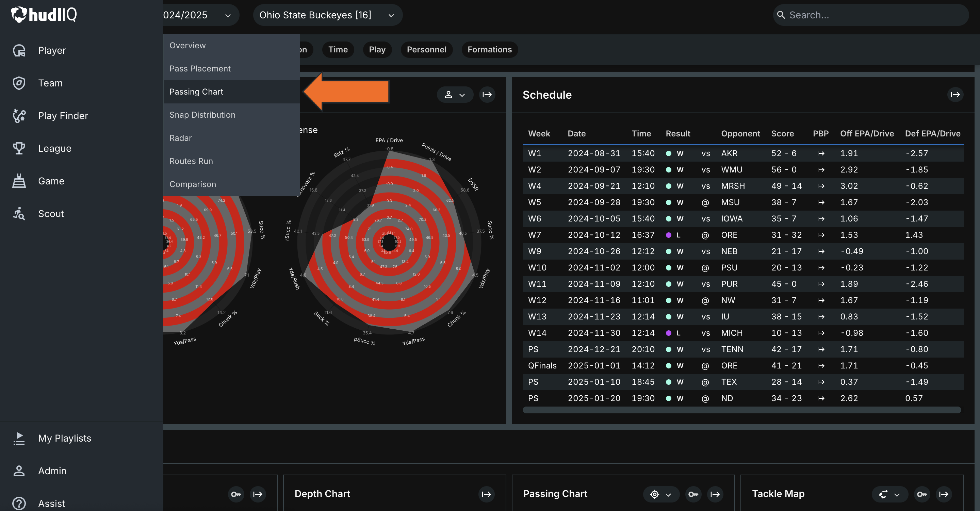Expand the Depth Chart panel arrow
Screen dimensions: 980x511
click(487, 494)
